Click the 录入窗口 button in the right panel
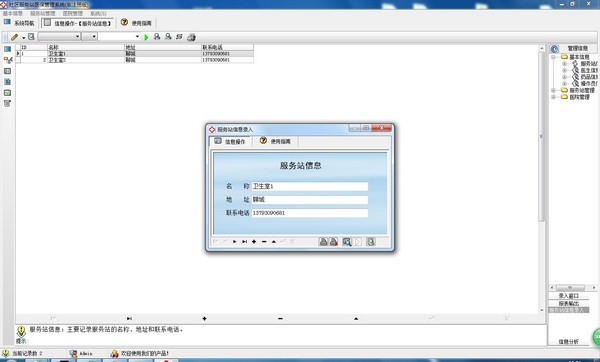 pyautogui.click(x=569, y=296)
